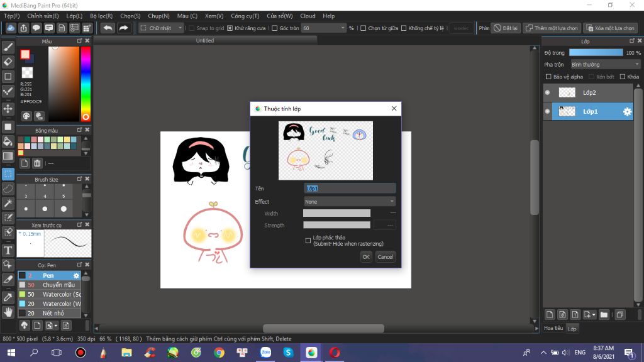Click the Đặt lại button
Viewport: 644px width, 362px height.
tap(506, 28)
